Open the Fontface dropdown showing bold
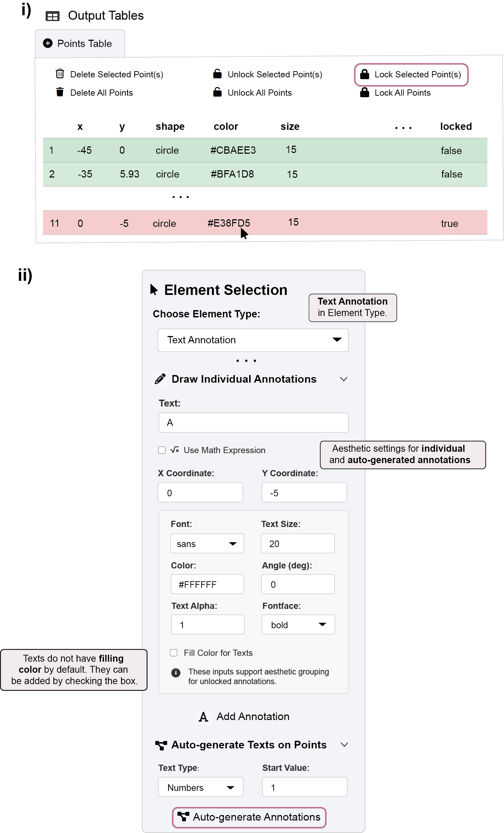This screenshot has height=833, width=504. click(298, 625)
